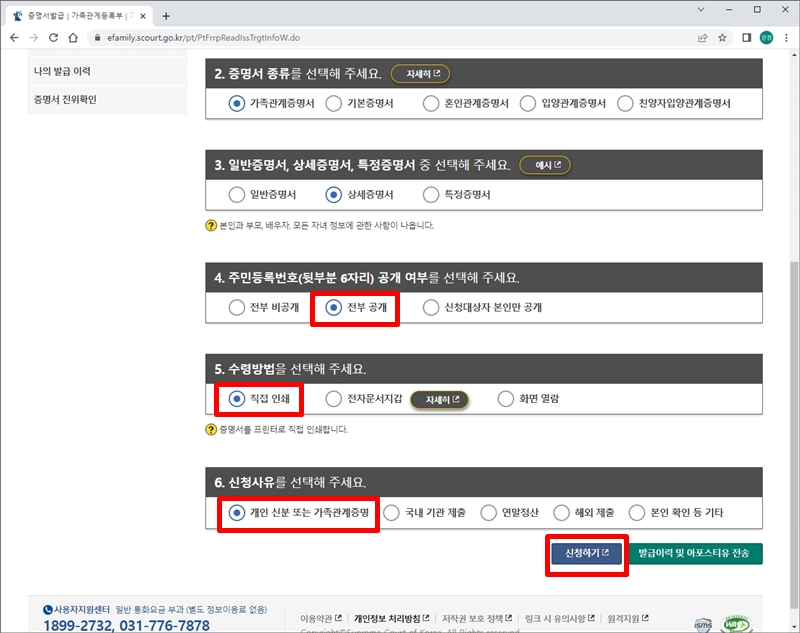Open the browser home page
Viewport: 800px width, 633px height.
73,38
